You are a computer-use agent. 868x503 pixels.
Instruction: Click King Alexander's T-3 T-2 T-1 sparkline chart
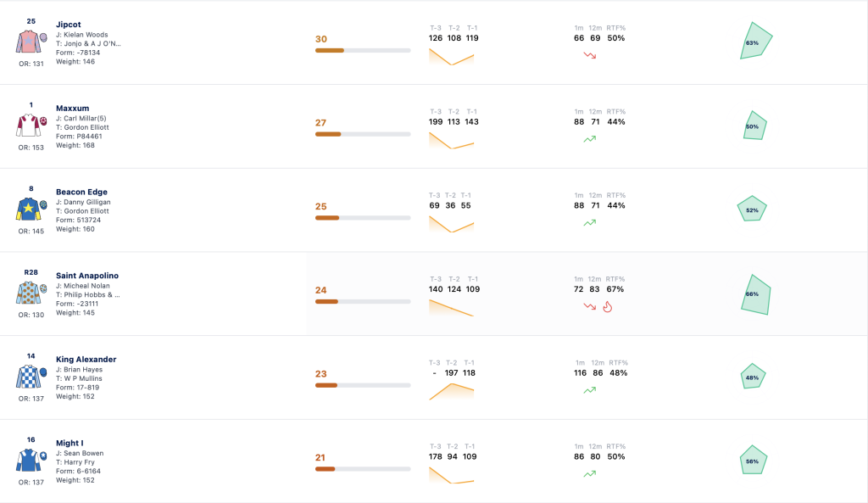tap(451, 392)
